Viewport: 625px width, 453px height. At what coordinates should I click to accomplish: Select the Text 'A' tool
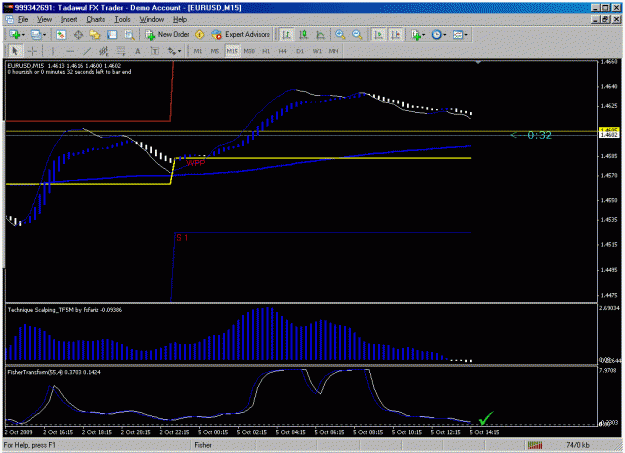click(x=138, y=51)
